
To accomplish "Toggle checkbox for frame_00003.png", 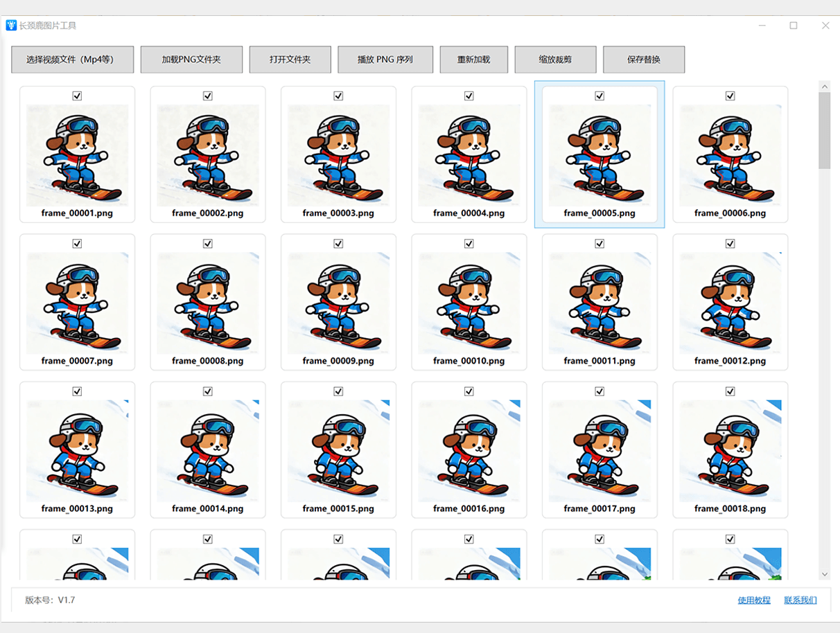I will pyautogui.click(x=338, y=96).
